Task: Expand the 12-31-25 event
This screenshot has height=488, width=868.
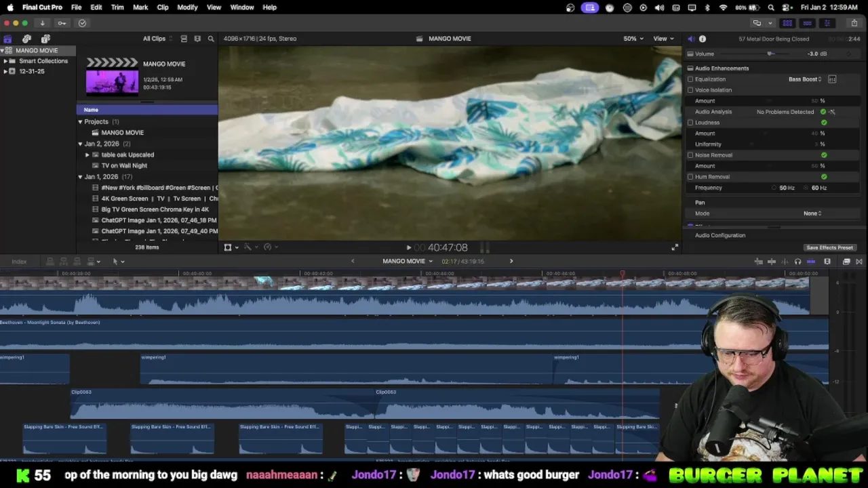Action: click(x=5, y=71)
